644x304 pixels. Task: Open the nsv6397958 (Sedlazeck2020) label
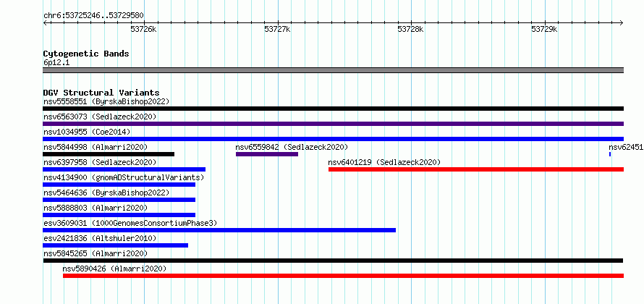[100, 162]
